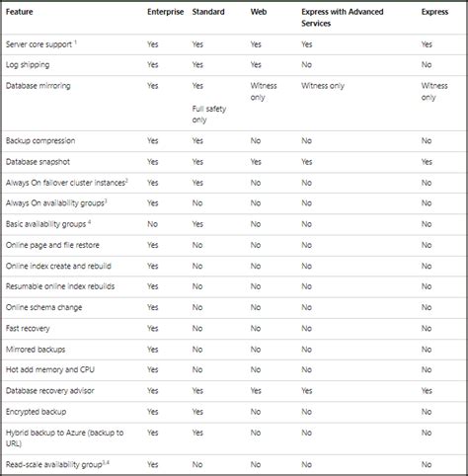This screenshot has width=468, height=476.
Task: Select the Backup compression row label
Action: tap(40, 141)
